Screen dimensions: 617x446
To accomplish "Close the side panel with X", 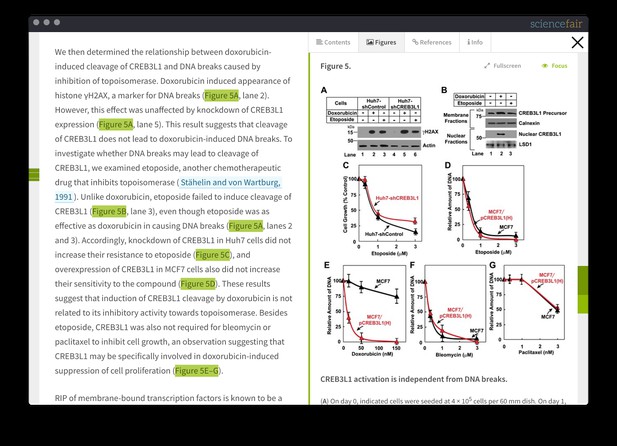I will point(577,43).
